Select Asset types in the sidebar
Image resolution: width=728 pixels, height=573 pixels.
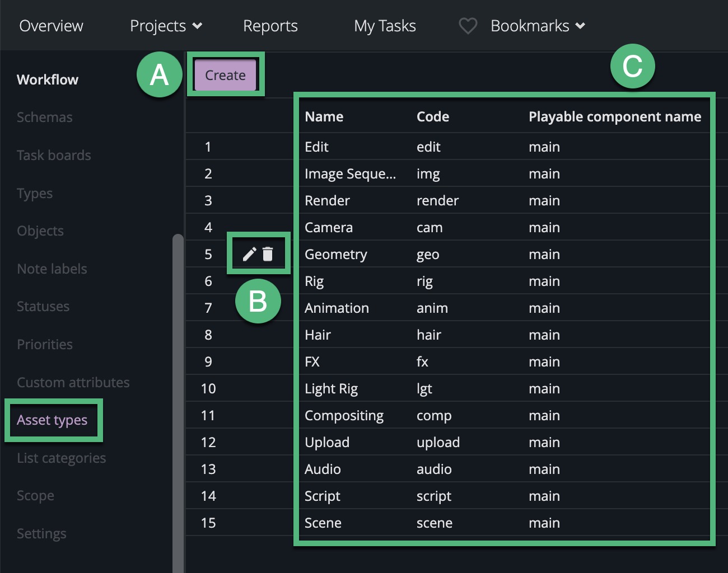click(x=52, y=420)
